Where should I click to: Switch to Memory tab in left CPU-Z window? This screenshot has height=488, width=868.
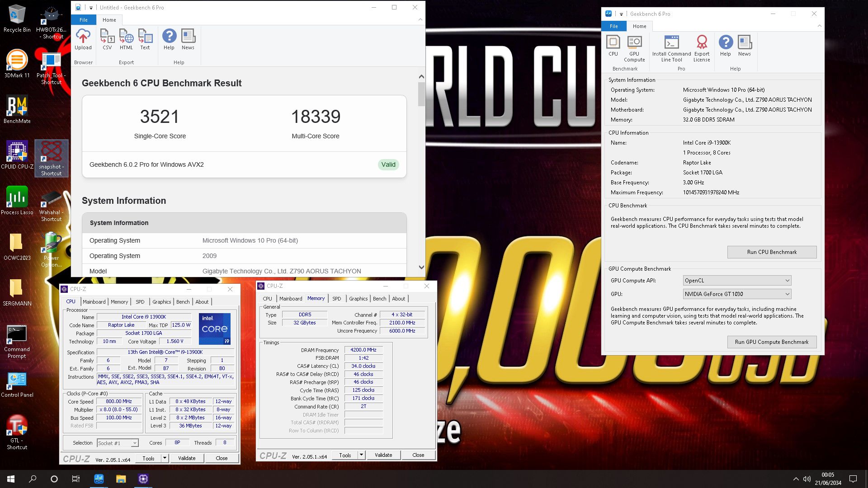point(119,302)
